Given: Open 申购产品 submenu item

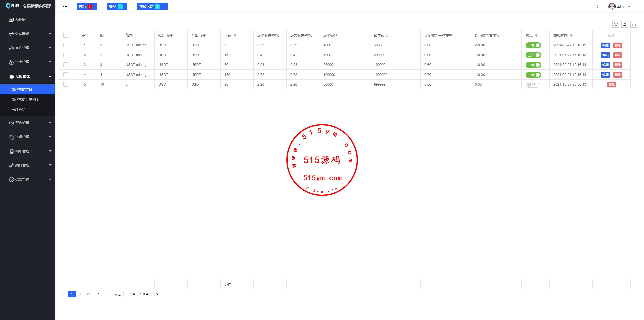Looking at the screenshot, I should pos(18,110).
